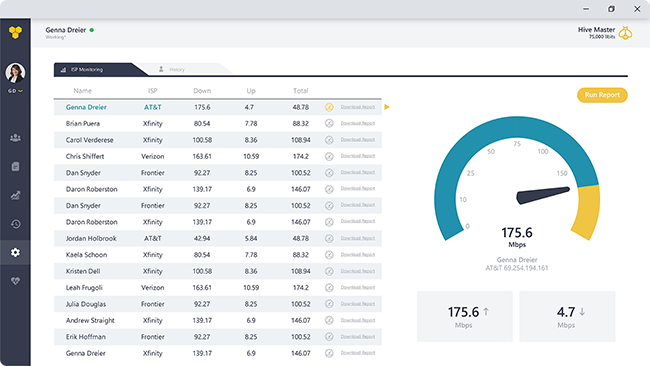Select the Carol Verderese name

(90, 140)
